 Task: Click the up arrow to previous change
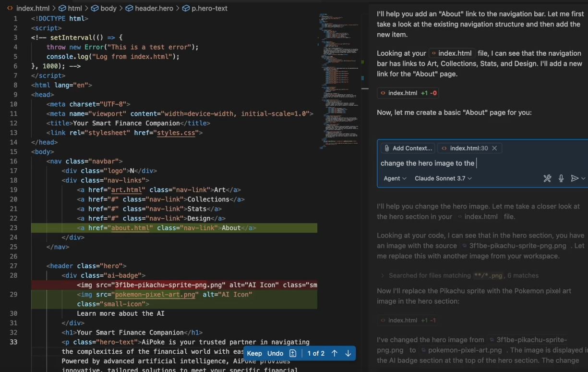(x=335, y=353)
